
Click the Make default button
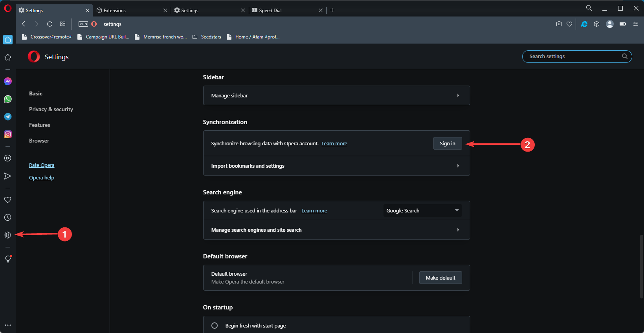coord(440,278)
